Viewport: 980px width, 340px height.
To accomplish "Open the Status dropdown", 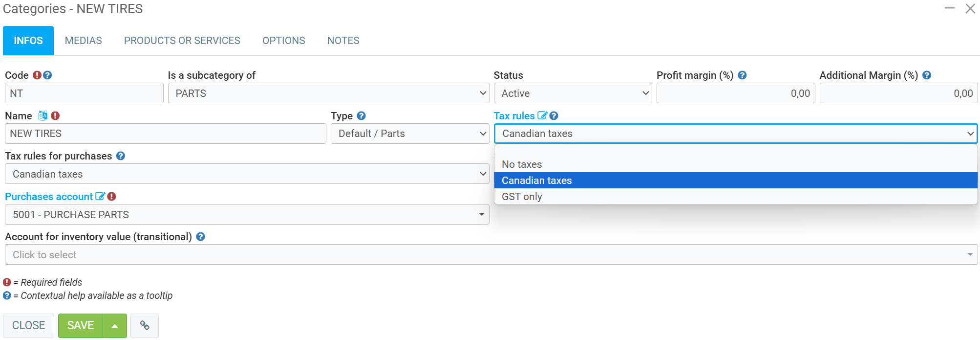I will pyautogui.click(x=572, y=93).
